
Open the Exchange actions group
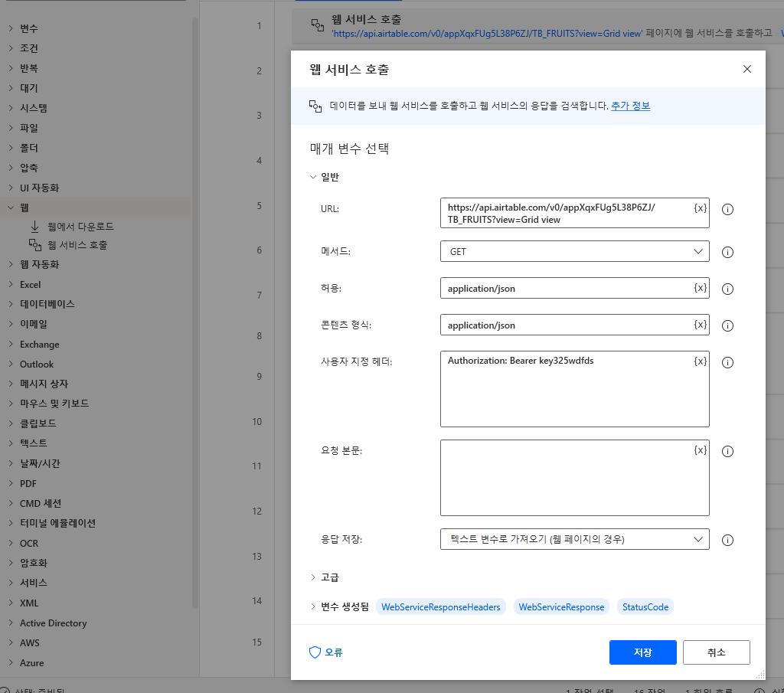pyautogui.click(x=40, y=344)
